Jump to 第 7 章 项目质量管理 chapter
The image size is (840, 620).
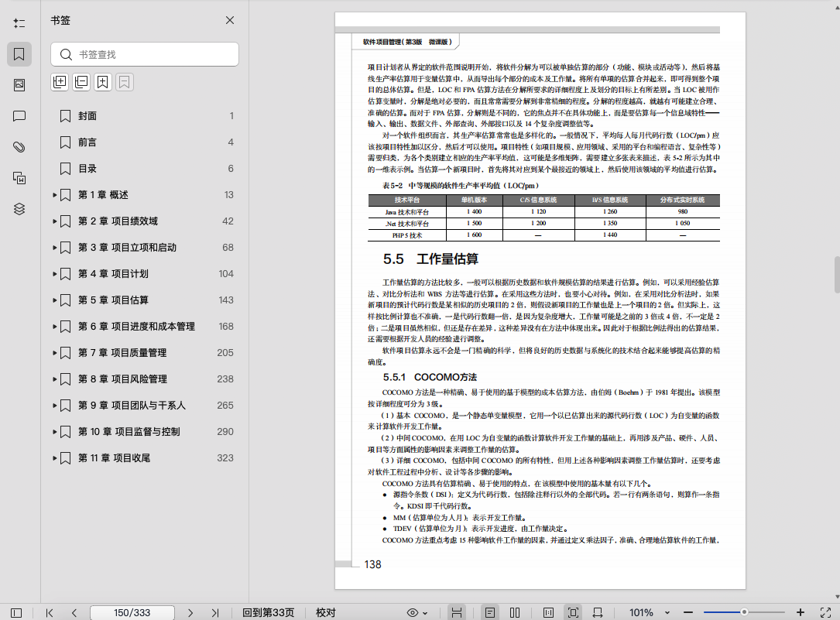point(122,353)
